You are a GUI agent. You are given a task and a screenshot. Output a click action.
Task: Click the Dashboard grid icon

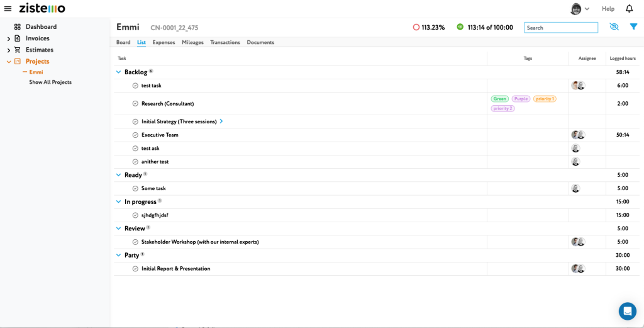[17, 26]
